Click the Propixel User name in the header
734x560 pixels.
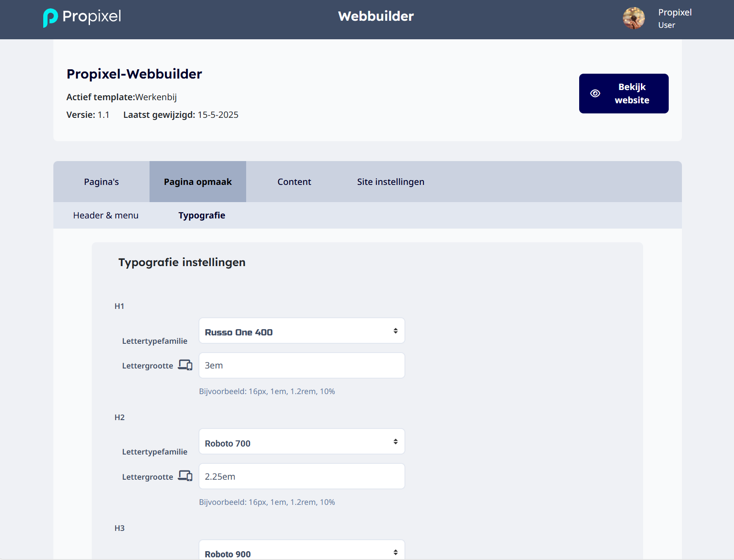[x=675, y=19]
